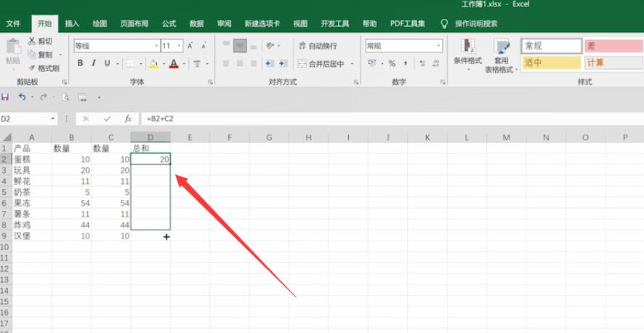Apply the 差 (bad) cell style
644x333 pixels.
[613, 46]
